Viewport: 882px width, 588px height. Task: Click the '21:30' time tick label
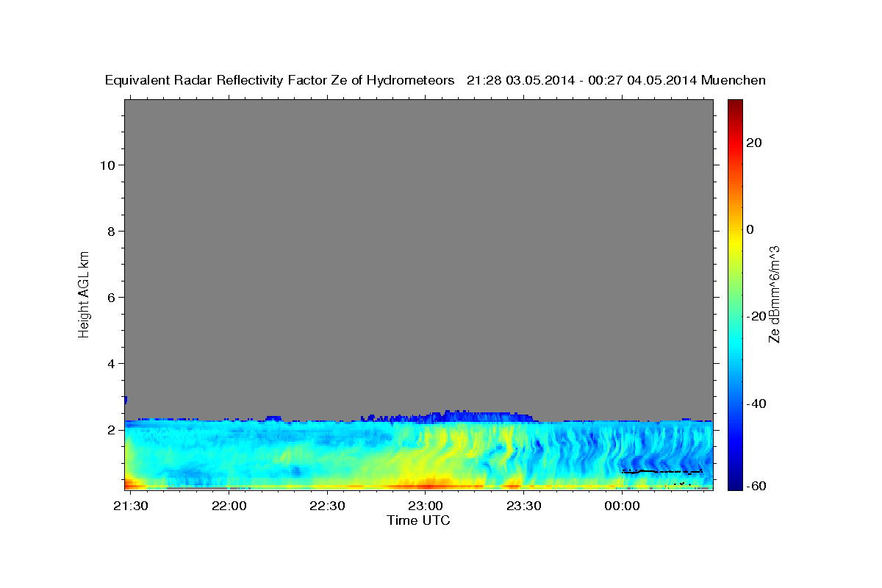tap(131, 506)
